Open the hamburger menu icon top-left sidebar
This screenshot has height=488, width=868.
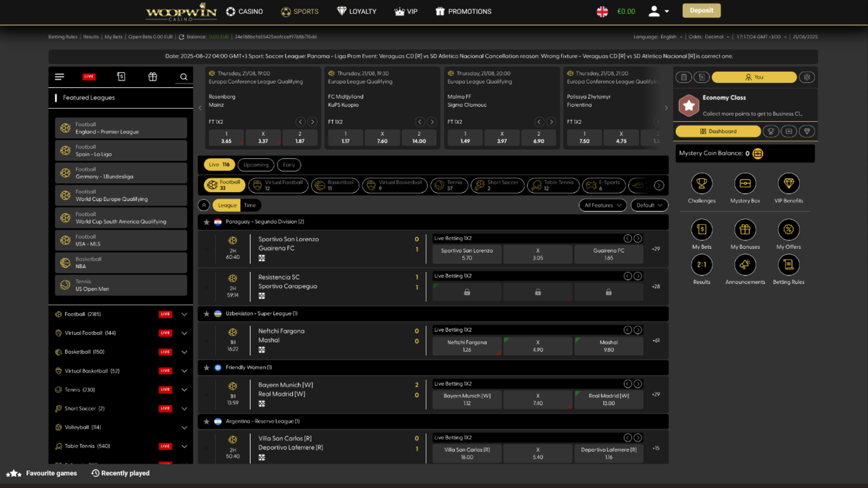tap(59, 76)
